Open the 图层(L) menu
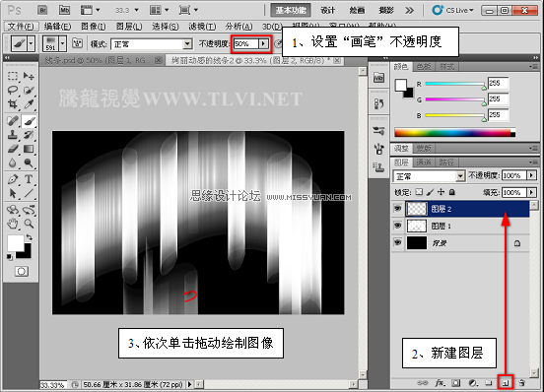The width and height of the screenshot is (544, 392). (x=129, y=27)
